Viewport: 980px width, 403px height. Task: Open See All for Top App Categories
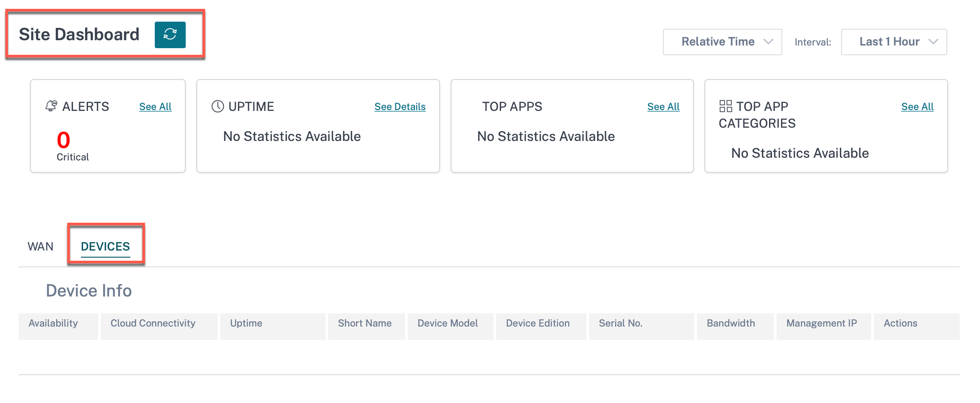coord(917,106)
